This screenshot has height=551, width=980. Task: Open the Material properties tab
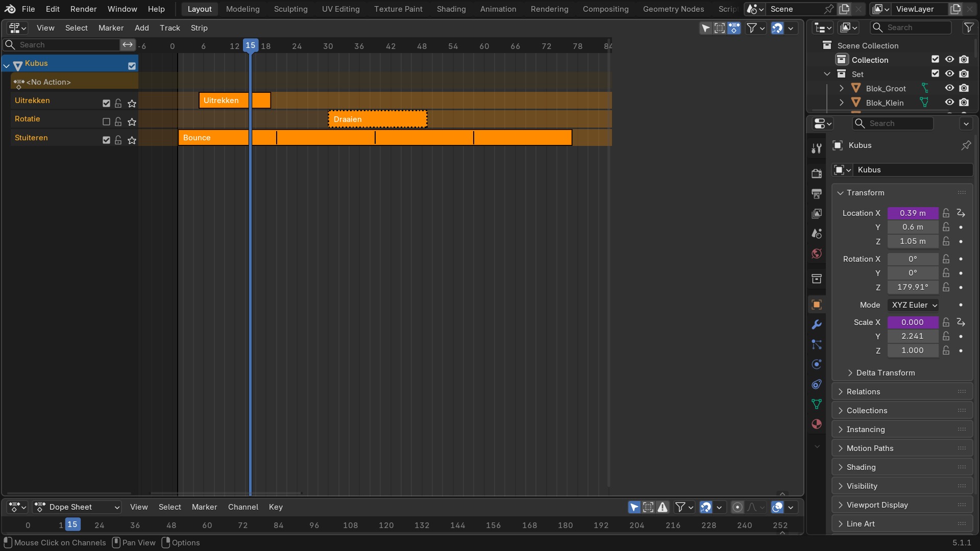click(817, 424)
